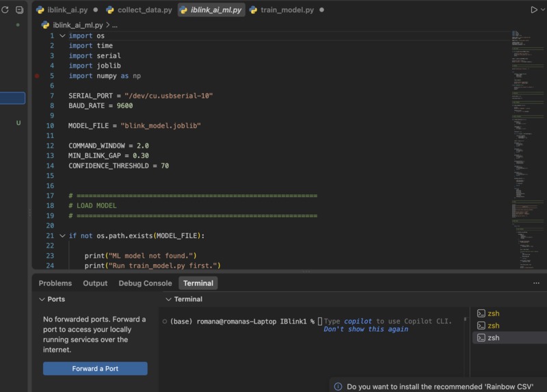
Task: Click the info icon on the notification
Action: point(338,387)
